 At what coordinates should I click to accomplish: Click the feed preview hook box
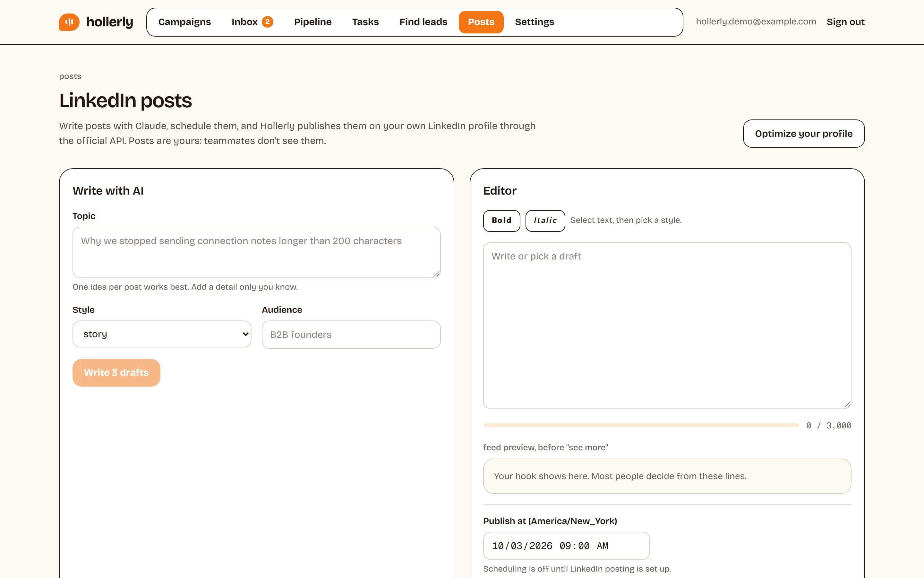pos(667,476)
